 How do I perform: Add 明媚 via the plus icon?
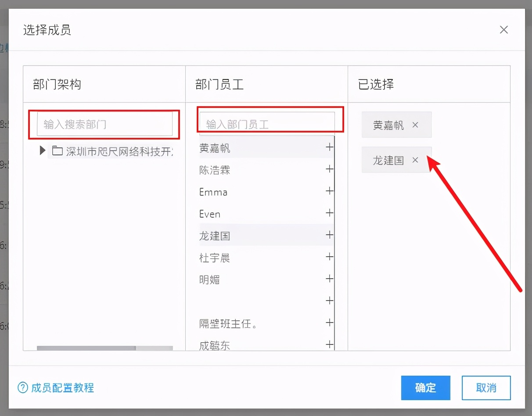point(329,279)
